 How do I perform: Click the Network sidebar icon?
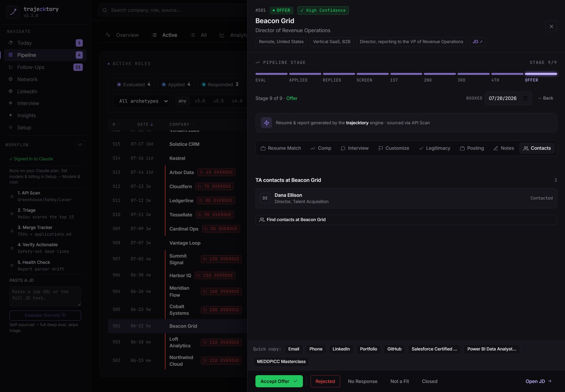click(11, 79)
